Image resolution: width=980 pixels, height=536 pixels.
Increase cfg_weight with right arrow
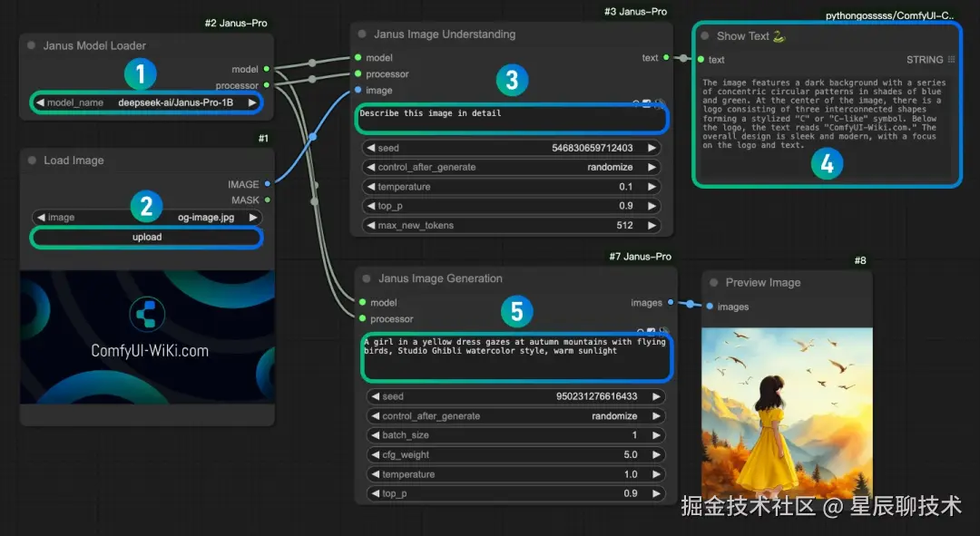point(656,454)
